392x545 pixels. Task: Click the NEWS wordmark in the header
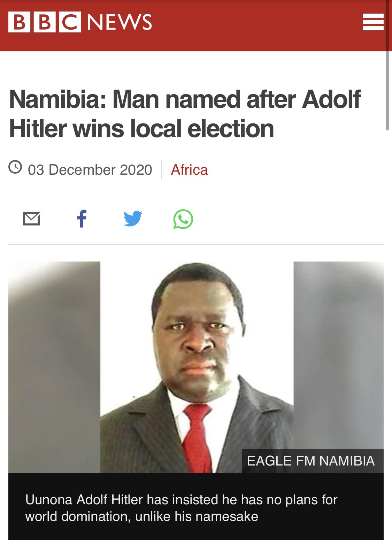(x=119, y=22)
